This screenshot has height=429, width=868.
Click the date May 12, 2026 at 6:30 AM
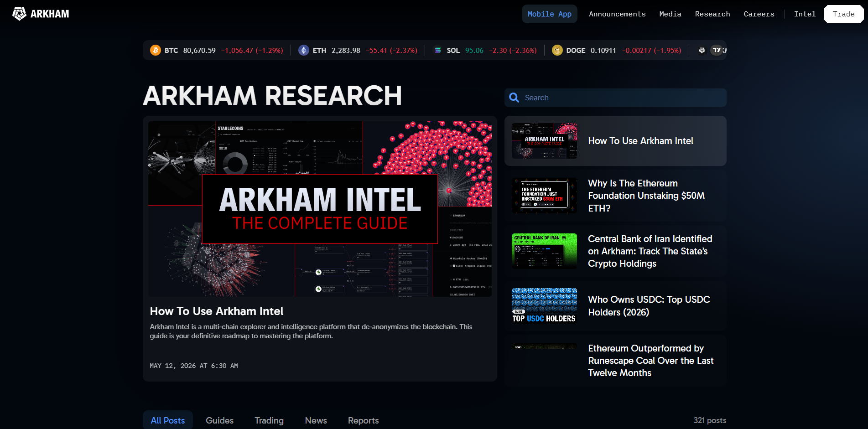pos(194,366)
